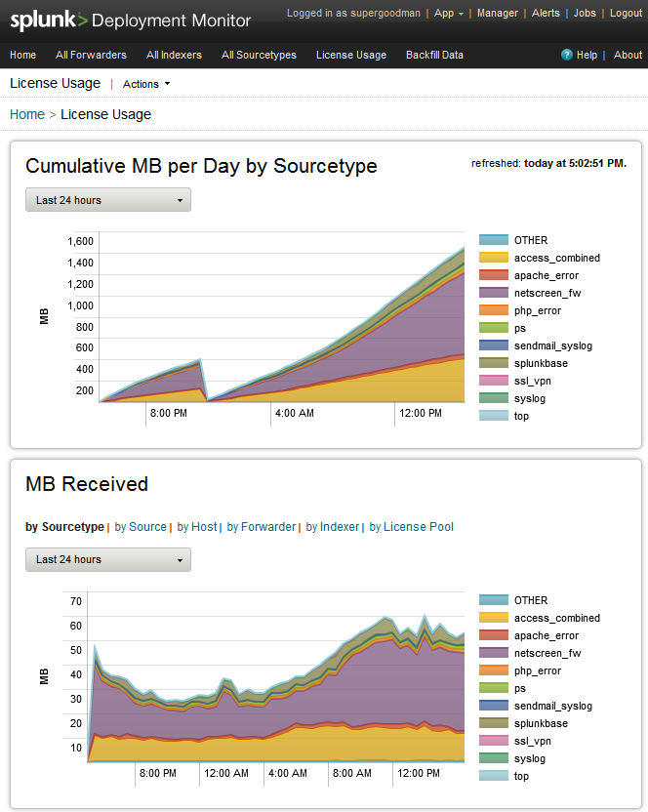648x812 pixels.
Task: Click OTHER legend swatch in Cumulative chart
Action: 494,240
